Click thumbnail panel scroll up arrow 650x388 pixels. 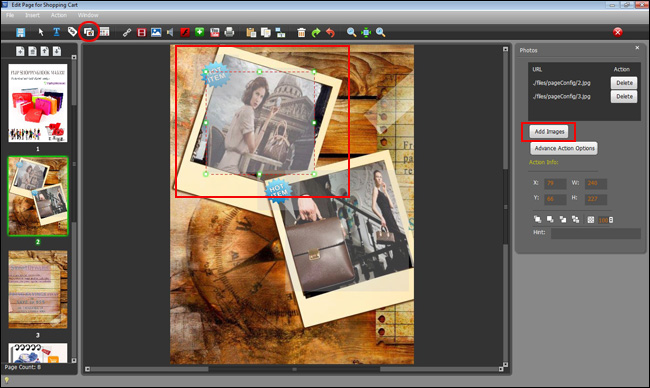point(74,57)
